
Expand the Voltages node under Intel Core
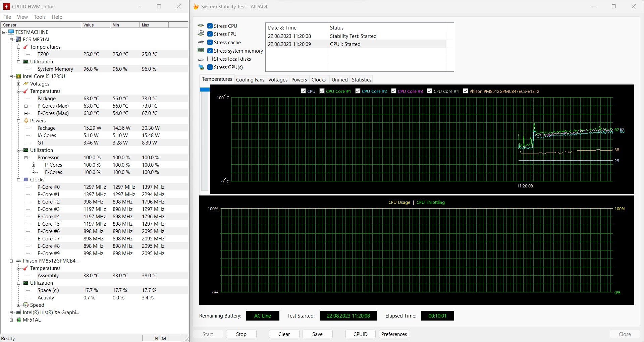point(19,84)
